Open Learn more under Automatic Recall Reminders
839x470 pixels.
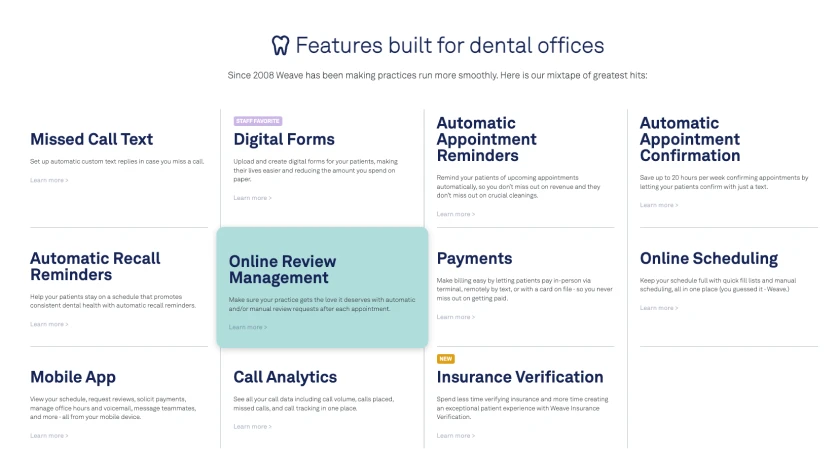(49, 324)
